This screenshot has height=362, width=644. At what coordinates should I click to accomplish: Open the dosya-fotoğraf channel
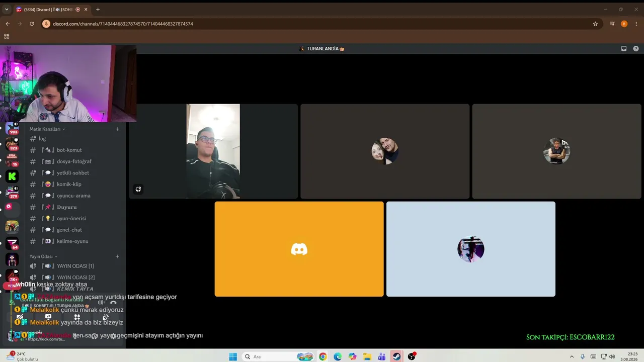pyautogui.click(x=75, y=161)
